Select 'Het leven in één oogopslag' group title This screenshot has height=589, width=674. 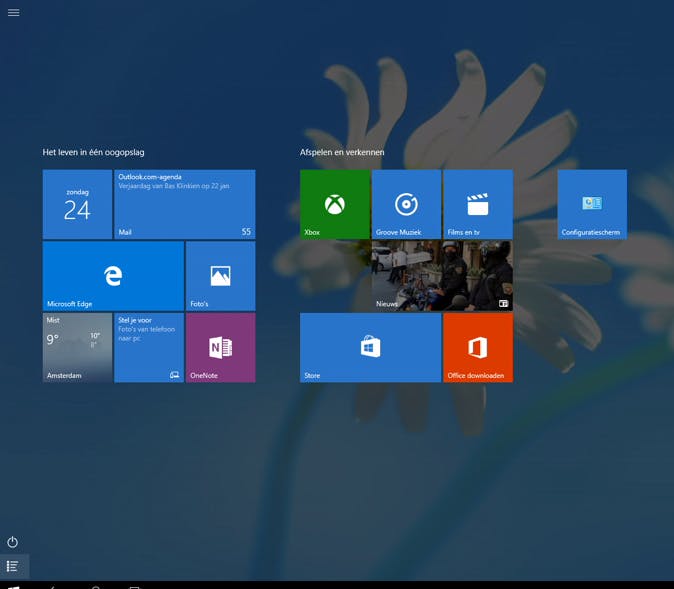[x=93, y=152]
